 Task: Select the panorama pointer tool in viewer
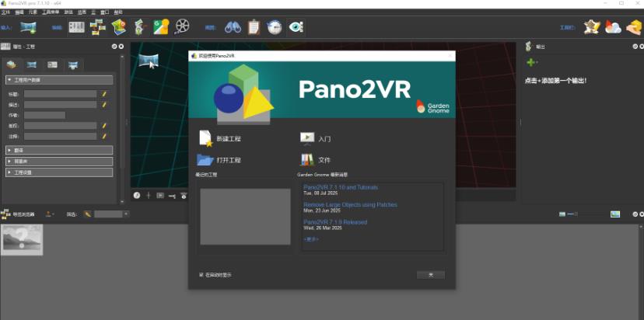pyautogui.click(x=149, y=61)
